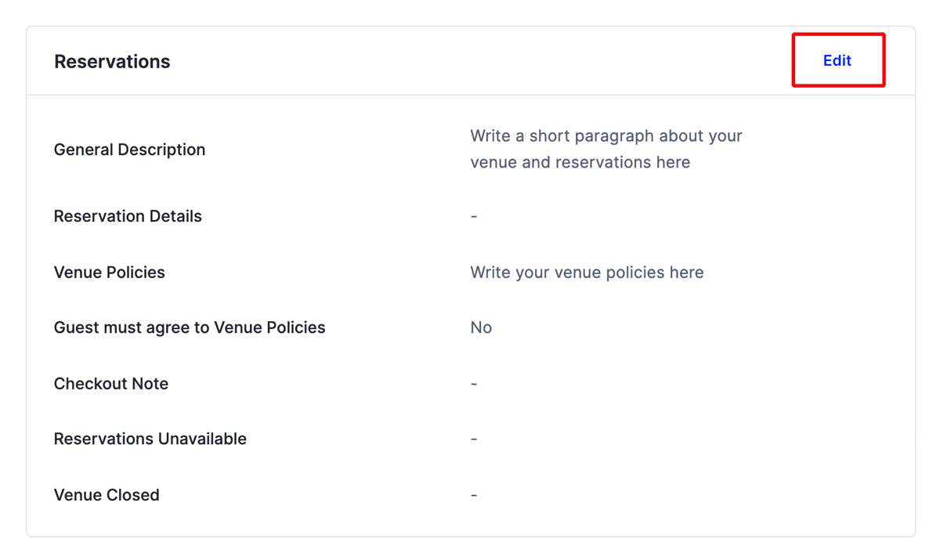The image size is (940, 560).
Task: Select the Venue Closed label
Action: click(107, 495)
